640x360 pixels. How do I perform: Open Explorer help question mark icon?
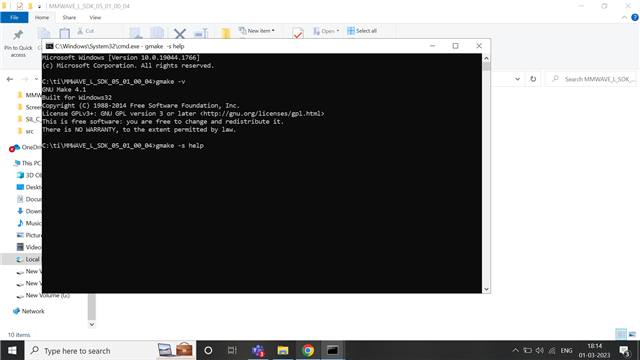point(635,18)
